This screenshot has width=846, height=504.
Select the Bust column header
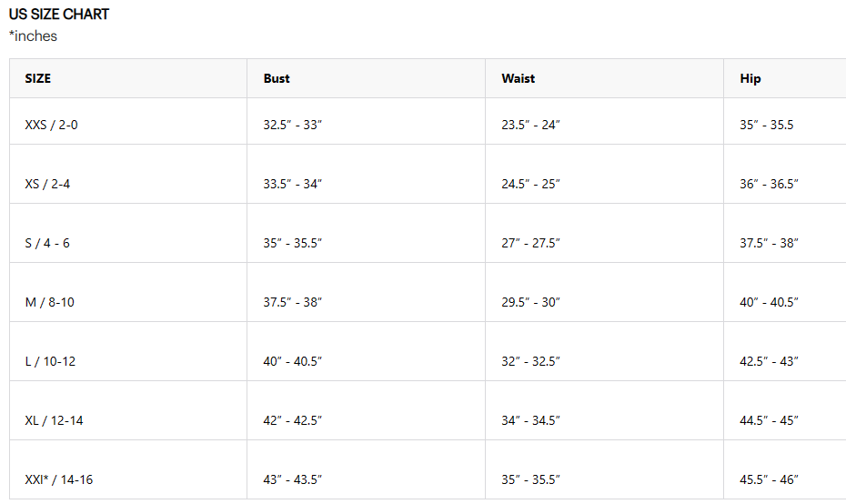[x=277, y=78]
